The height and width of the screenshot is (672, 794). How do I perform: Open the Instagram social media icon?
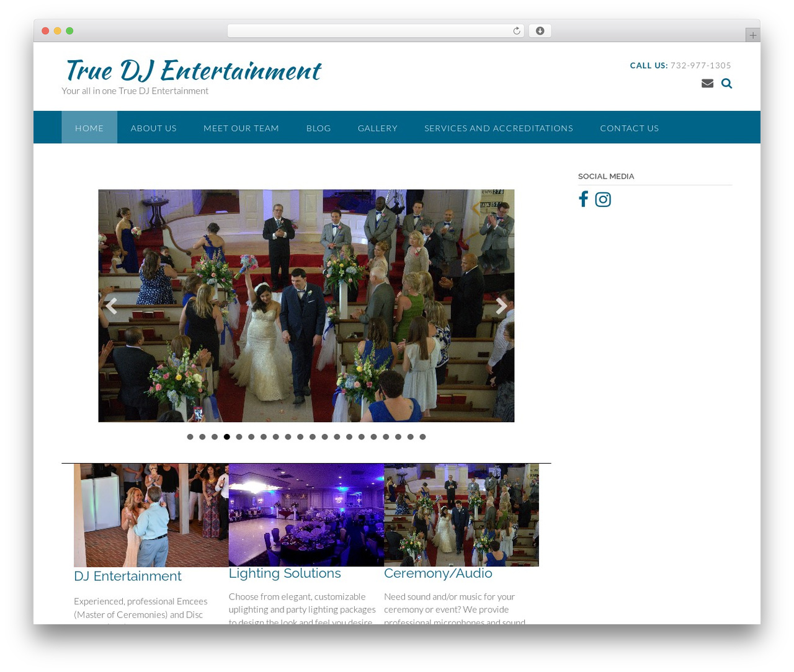tap(603, 199)
